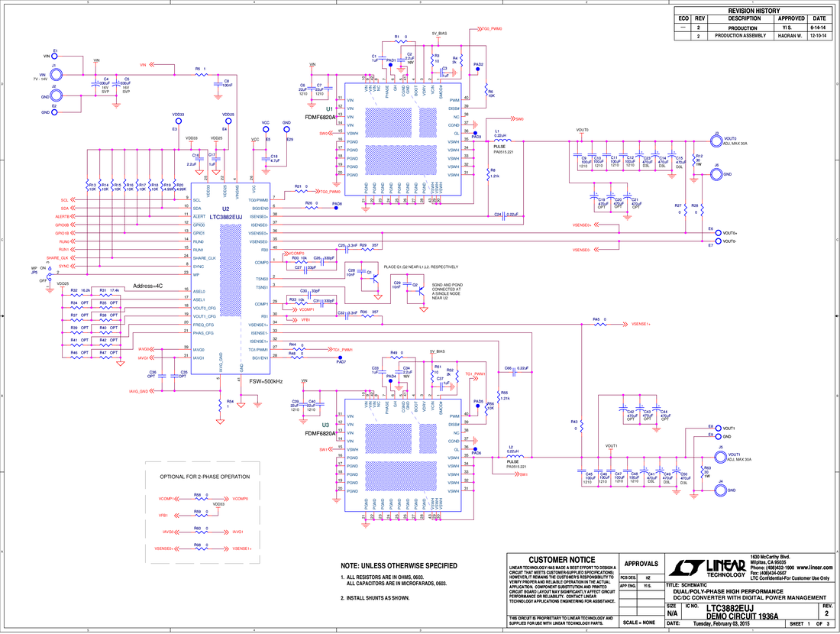Select the GPIO0B port label

(x=62, y=225)
